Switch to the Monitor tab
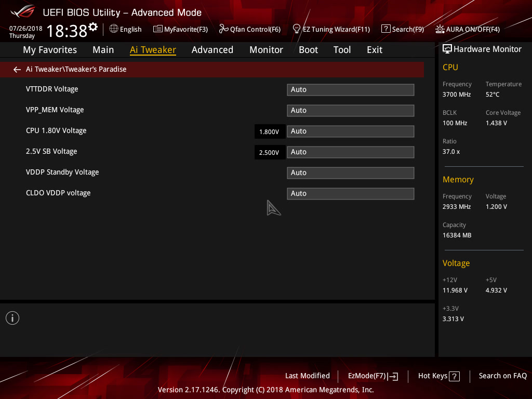Image resolution: width=532 pixels, height=399 pixels. [267, 50]
